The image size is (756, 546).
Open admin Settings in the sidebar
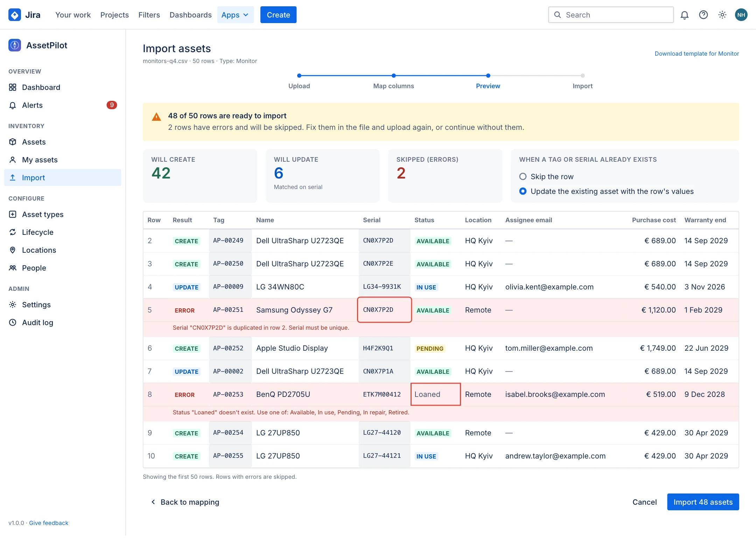pos(63,304)
